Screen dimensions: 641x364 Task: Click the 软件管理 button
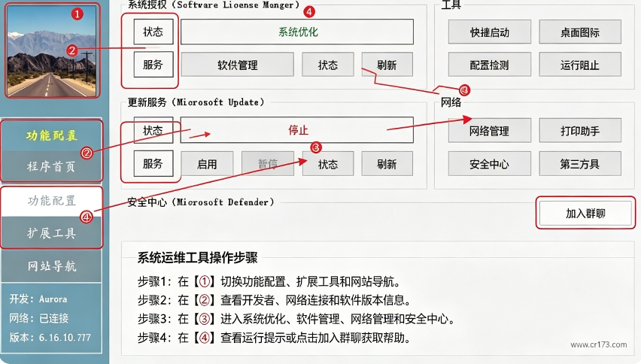pos(237,65)
